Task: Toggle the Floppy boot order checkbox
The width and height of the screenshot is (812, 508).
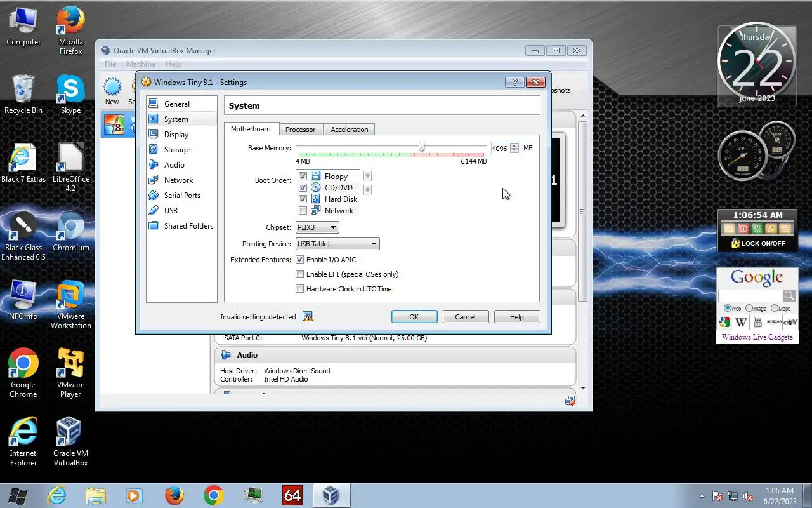Action: [x=303, y=177]
